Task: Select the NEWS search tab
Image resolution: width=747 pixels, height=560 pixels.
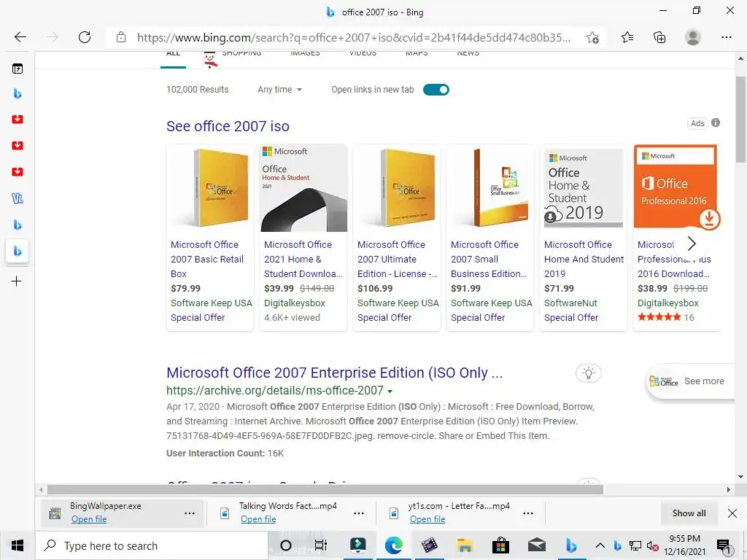Action: (468, 53)
